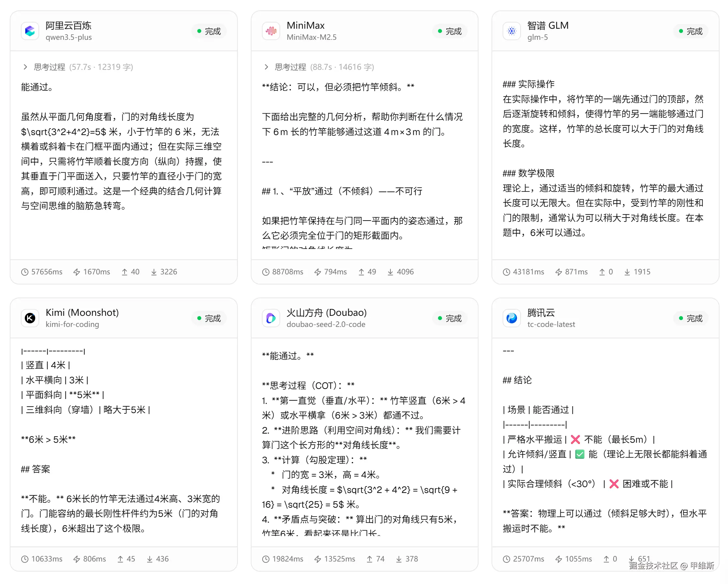Click the 智谱 GLM logo icon
Screen dimensions: 728x584
click(x=511, y=31)
